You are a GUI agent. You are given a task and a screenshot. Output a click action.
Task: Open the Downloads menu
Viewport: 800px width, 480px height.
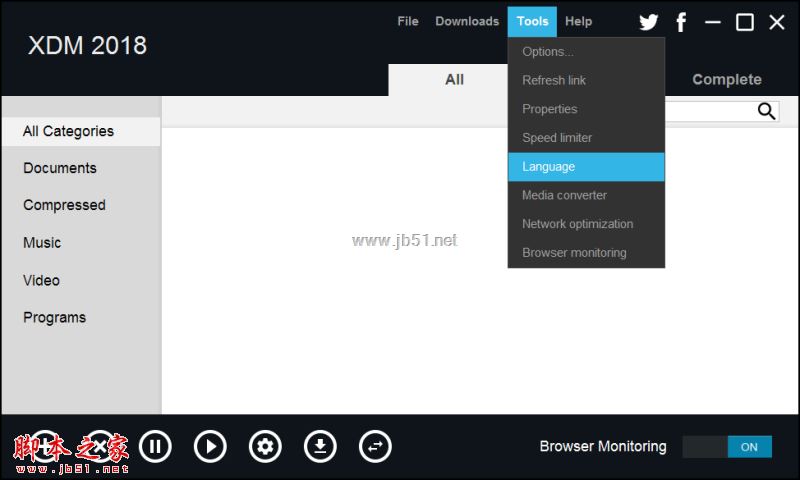click(467, 21)
